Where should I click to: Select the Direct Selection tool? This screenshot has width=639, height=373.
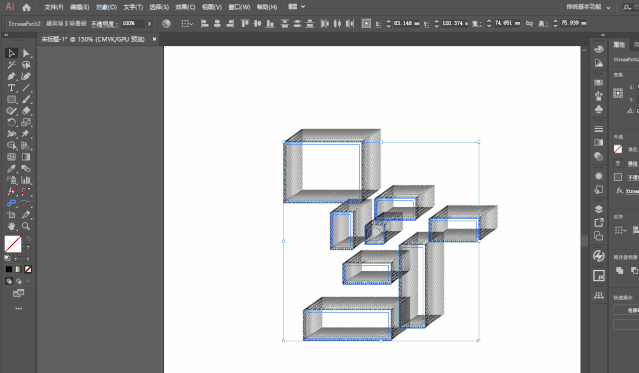pos(26,53)
